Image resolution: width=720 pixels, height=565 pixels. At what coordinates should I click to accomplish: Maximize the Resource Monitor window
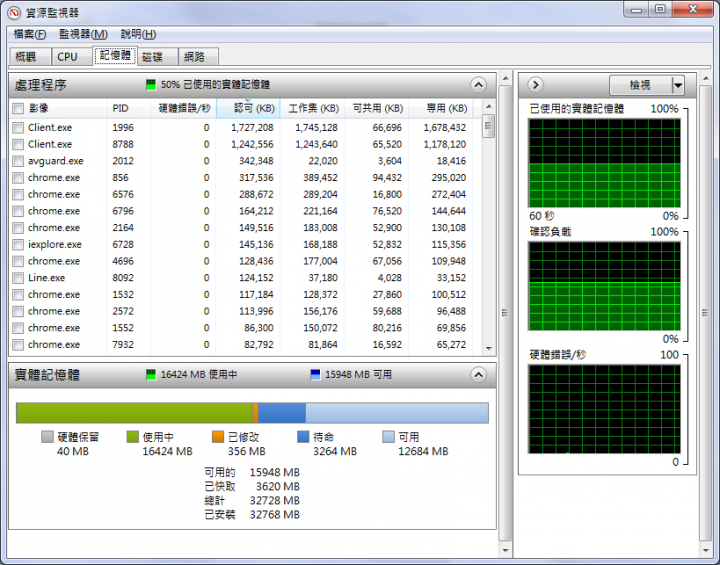(660, 10)
